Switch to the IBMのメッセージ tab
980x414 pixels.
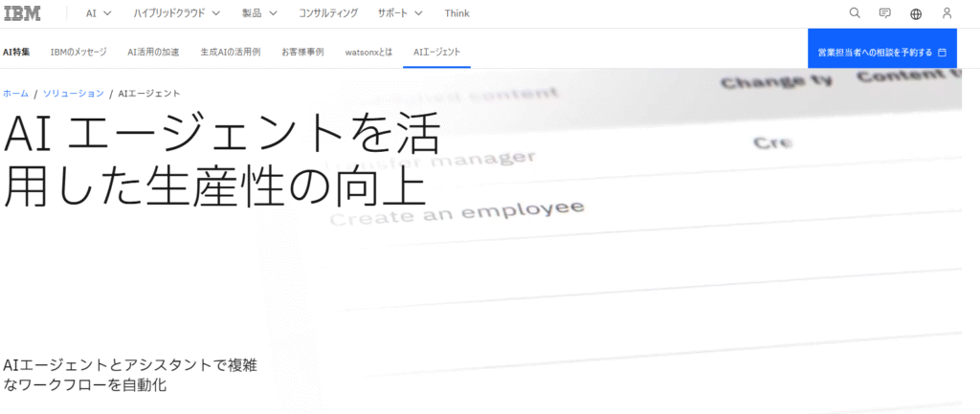click(78, 52)
